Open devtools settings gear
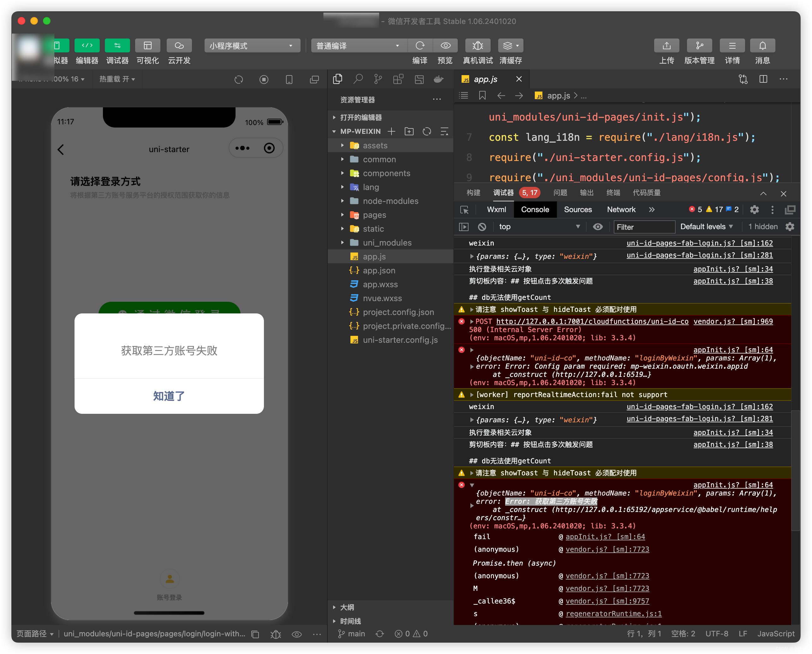 pos(754,210)
